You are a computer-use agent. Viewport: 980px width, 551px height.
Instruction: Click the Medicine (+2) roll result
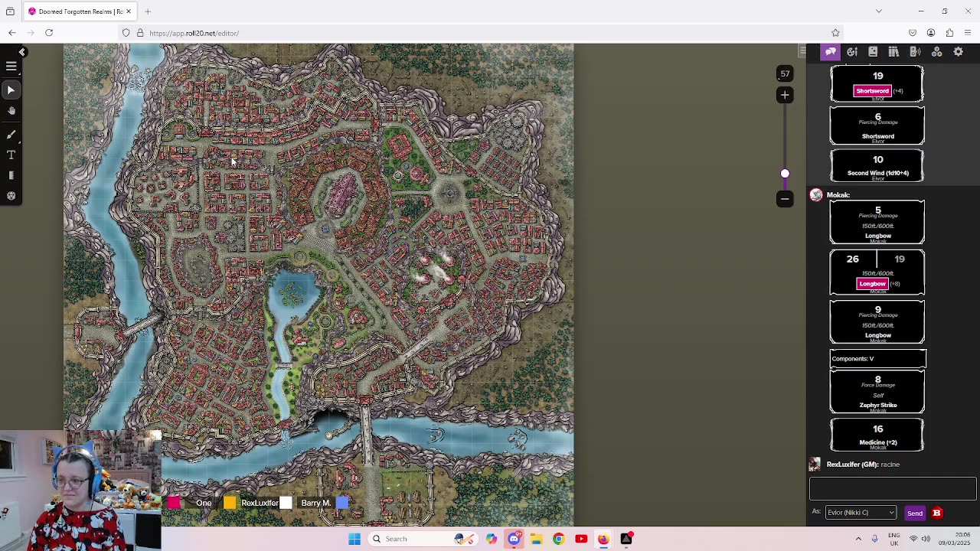[x=877, y=435]
